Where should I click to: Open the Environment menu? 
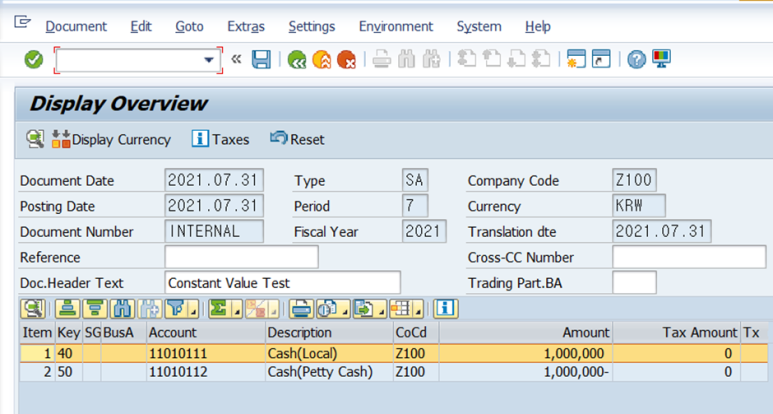[x=396, y=26]
